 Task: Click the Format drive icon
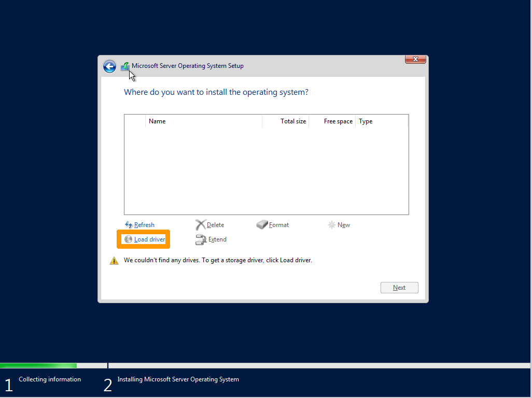pyautogui.click(x=262, y=224)
